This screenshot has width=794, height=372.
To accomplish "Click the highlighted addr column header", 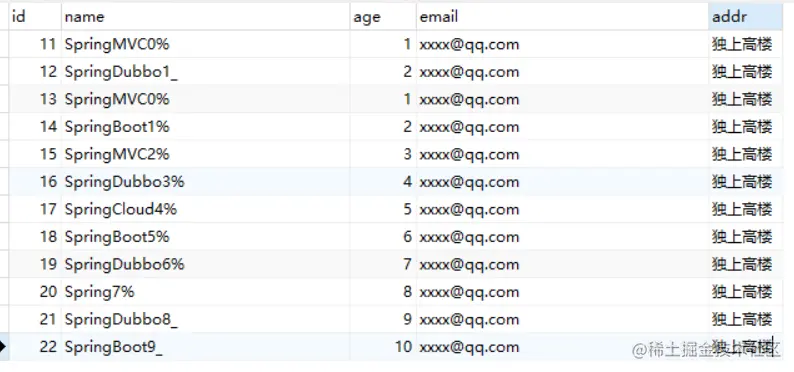I will point(746,17).
